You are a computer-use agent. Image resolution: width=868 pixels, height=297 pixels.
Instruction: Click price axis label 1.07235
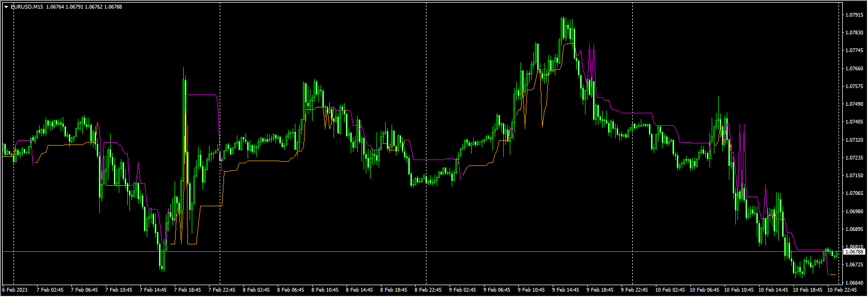pos(854,158)
